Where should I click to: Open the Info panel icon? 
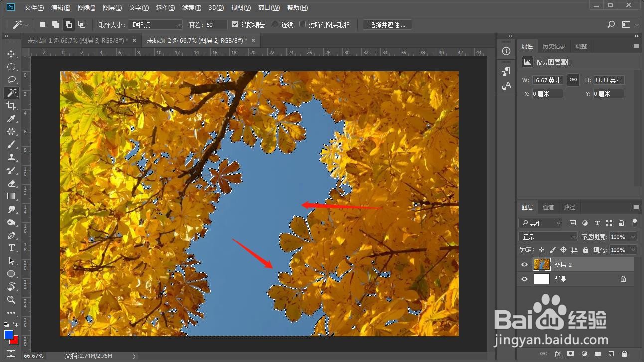click(506, 51)
